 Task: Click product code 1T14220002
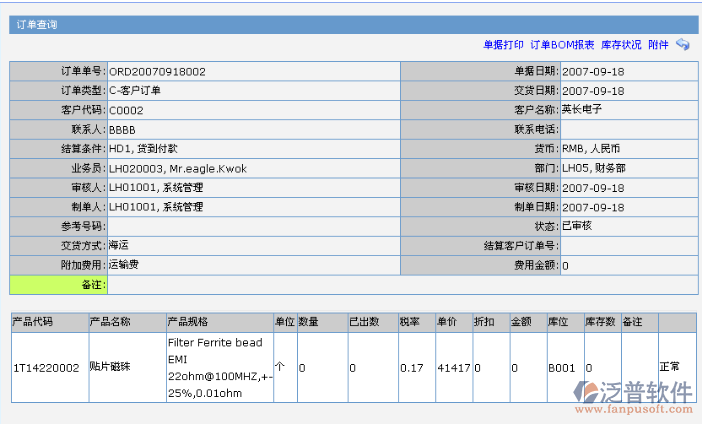46,368
